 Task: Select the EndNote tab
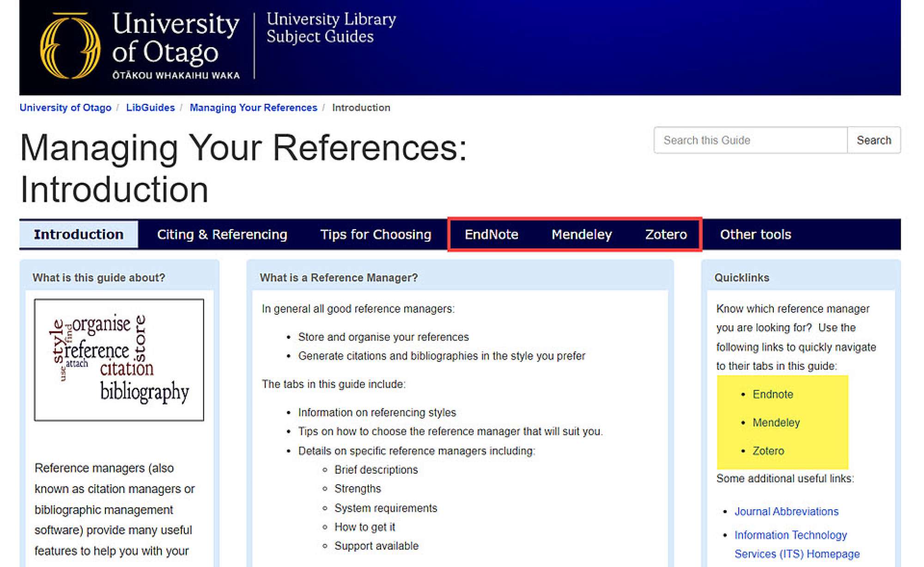491,234
